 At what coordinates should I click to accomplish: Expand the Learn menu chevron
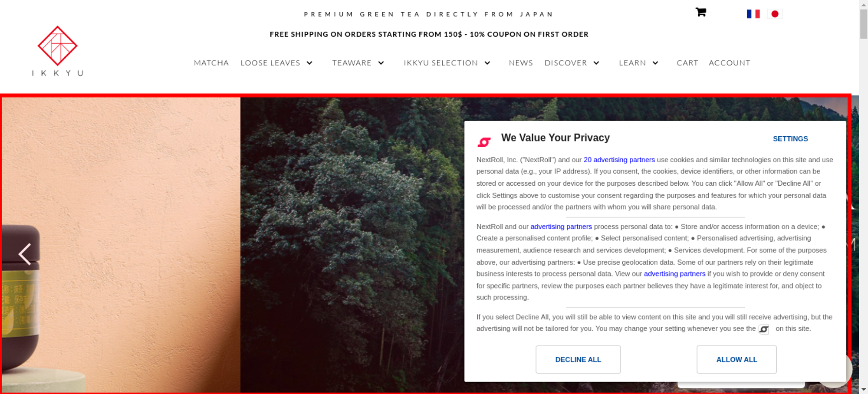655,63
